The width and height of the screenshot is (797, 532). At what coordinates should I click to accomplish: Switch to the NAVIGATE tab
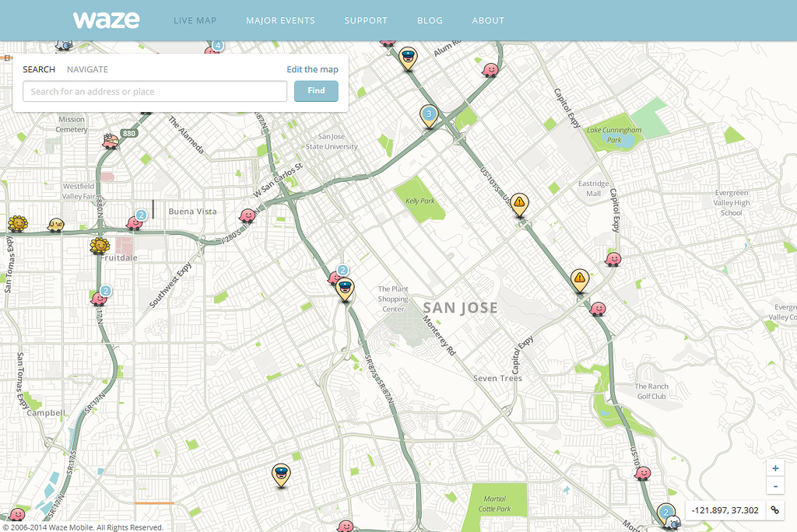click(87, 69)
